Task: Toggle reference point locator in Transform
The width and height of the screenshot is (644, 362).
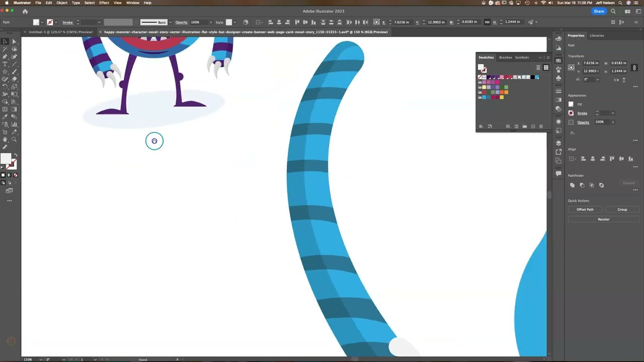Action: point(571,67)
